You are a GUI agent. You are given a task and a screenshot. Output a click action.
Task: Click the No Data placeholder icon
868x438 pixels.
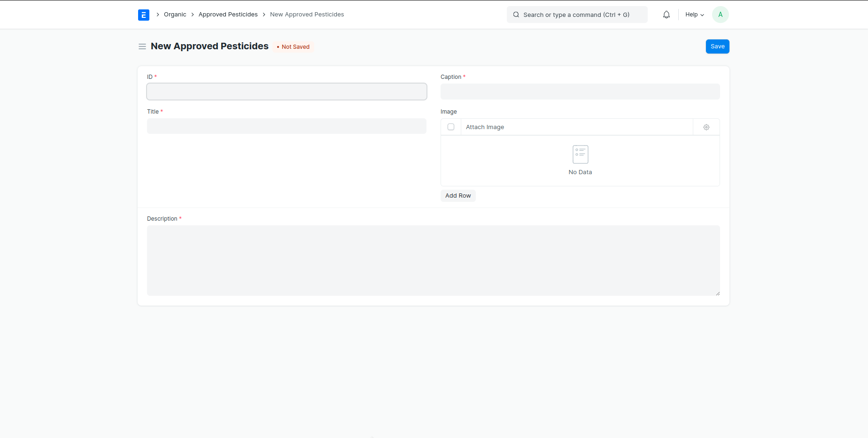580,154
